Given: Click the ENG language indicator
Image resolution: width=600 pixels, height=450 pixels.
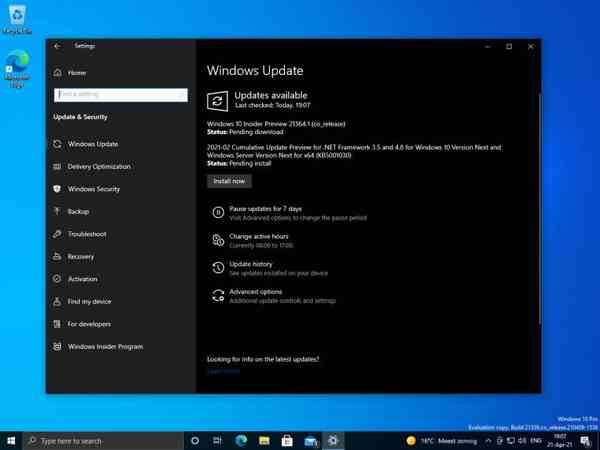Looking at the screenshot, I should (536, 441).
